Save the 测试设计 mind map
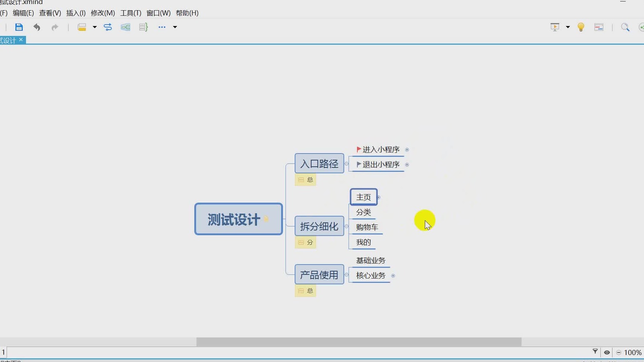Viewport: 644px width, 362px height. [x=19, y=27]
